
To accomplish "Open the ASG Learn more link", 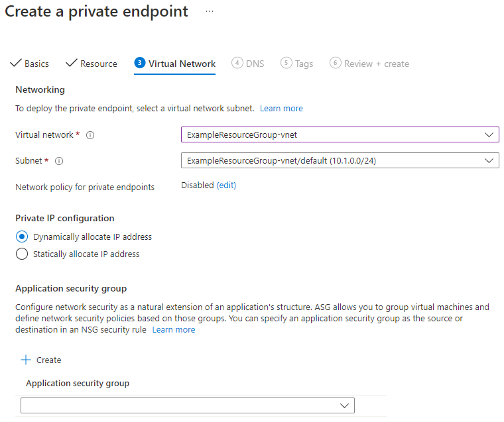I will [174, 329].
